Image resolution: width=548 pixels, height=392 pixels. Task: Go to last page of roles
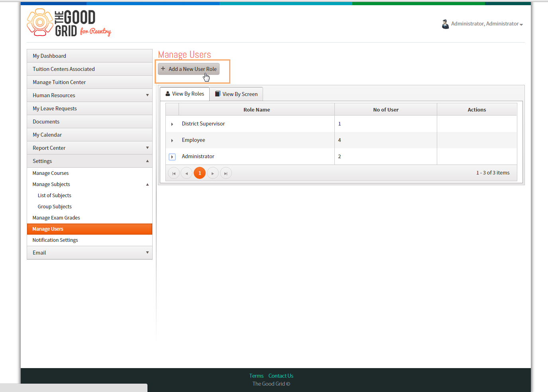tap(226, 173)
